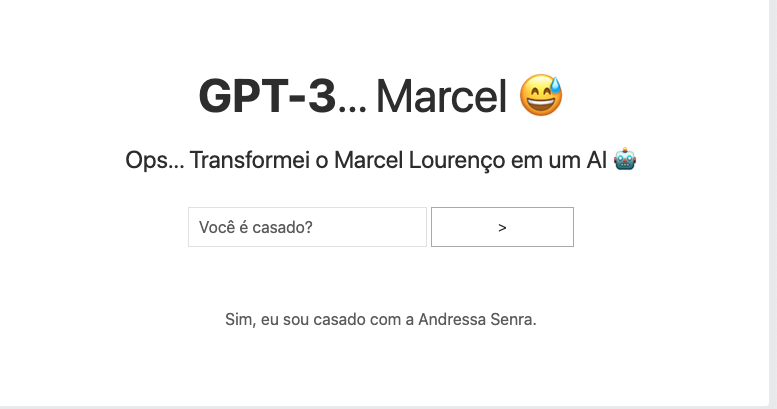Select the name 'Andressa' in the answer
The height and width of the screenshot is (409, 777).
point(451,320)
